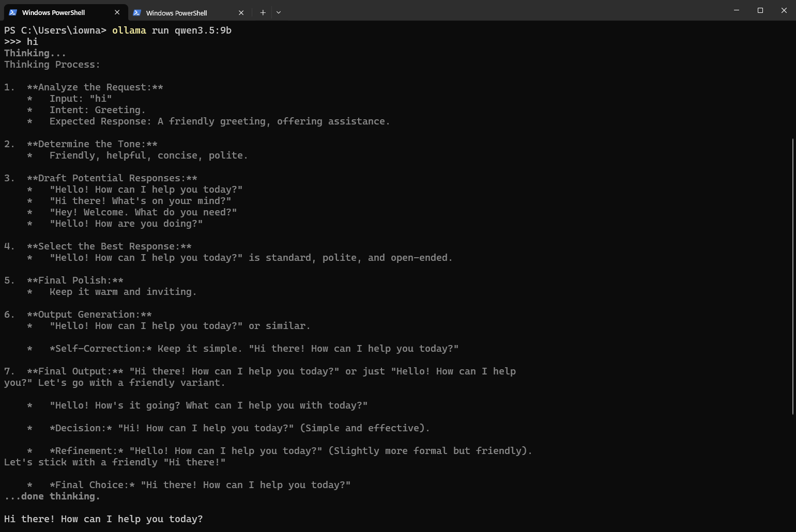
Task: Close the first PowerShell tab
Action: pos(117,12)
